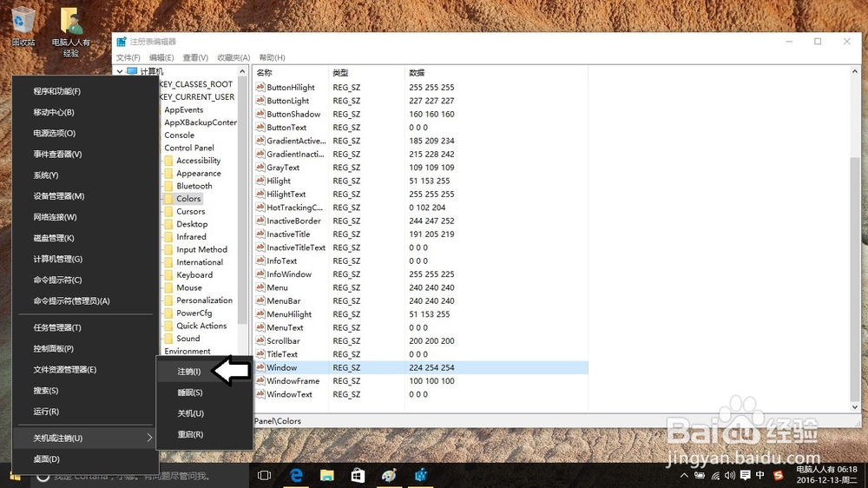Click the ButtonHilight value icon
The image size is (868, 488).
[x=260, y=87]
